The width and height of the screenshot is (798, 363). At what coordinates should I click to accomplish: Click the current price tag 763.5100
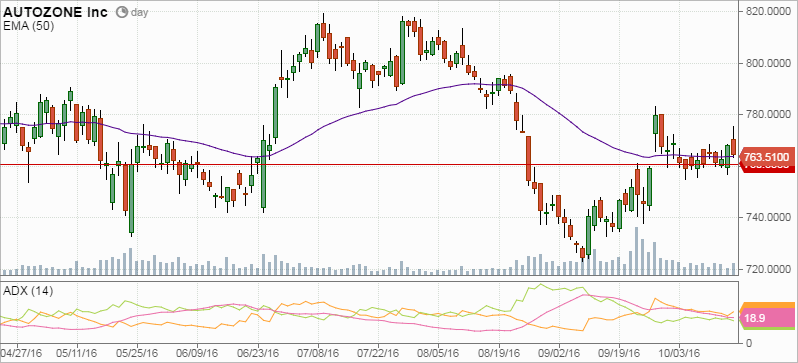click(x=768, y=156)
